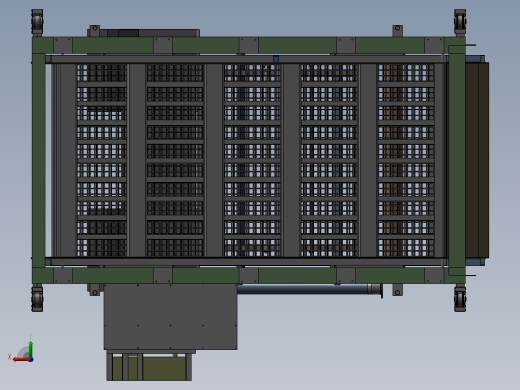Select the upper-left caster wheel

point(37,22)
